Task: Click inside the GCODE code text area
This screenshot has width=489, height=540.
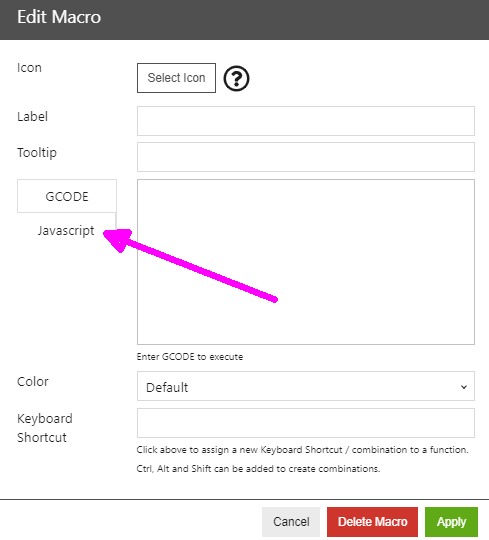Action: pos(306,262)
